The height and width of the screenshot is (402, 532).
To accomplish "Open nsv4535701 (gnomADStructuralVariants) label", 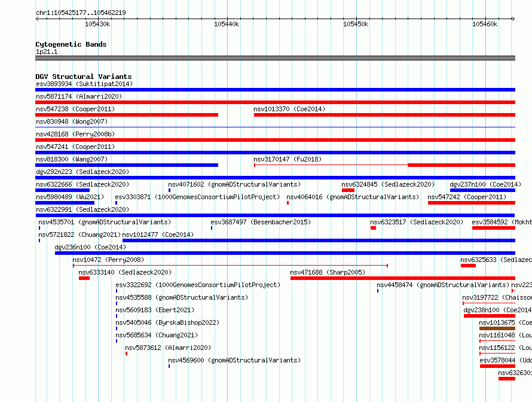I will 105,222.
